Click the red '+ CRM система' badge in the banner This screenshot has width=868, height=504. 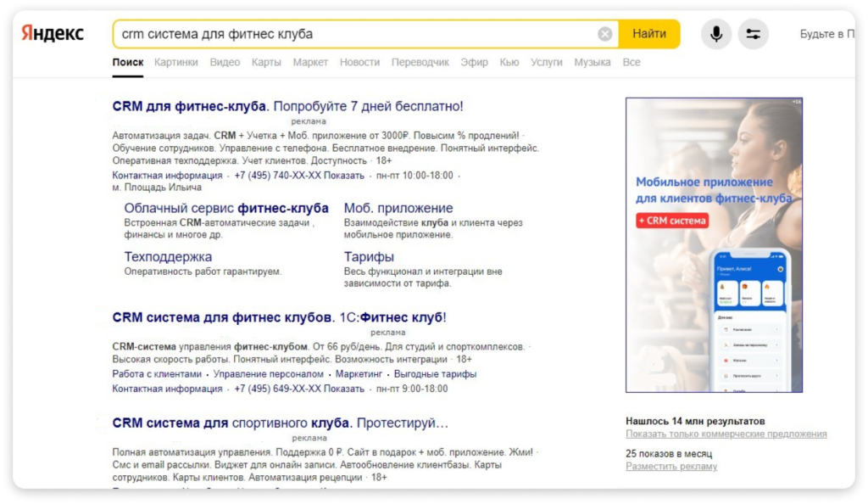point(672,221)
